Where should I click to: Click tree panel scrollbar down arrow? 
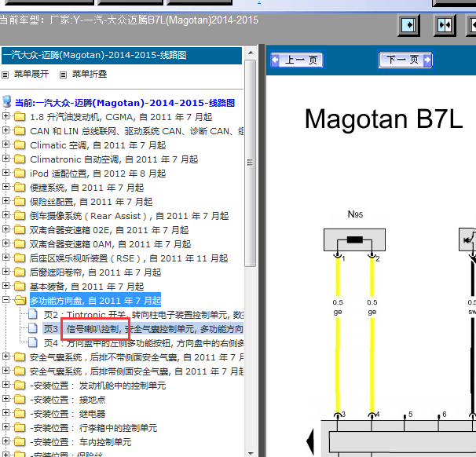[x=251, y=453]
